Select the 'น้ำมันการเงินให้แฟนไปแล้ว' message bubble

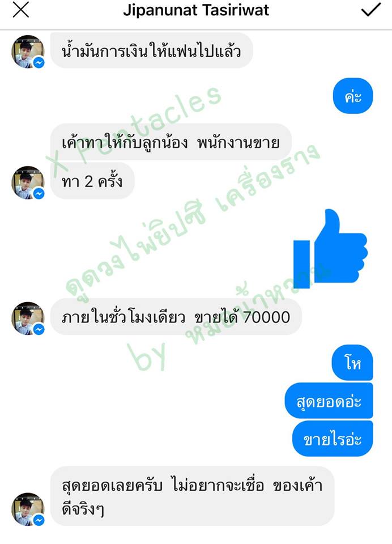(x=152, y=50)
